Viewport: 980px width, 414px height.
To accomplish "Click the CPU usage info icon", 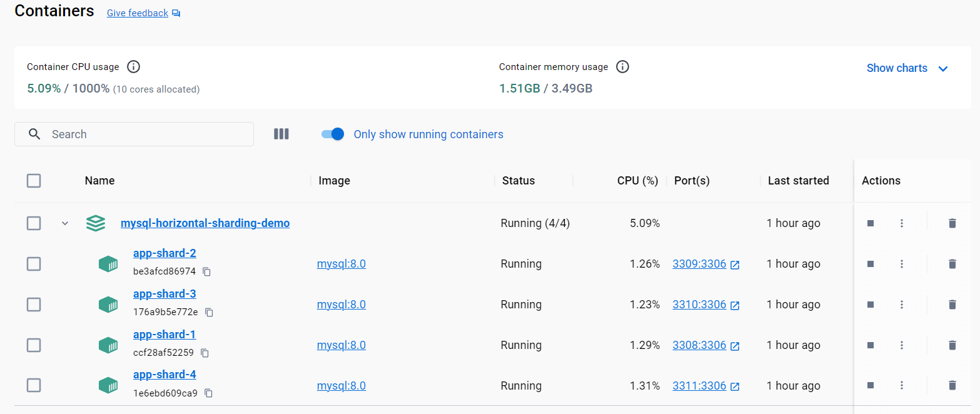I will [x=133, y=67].
